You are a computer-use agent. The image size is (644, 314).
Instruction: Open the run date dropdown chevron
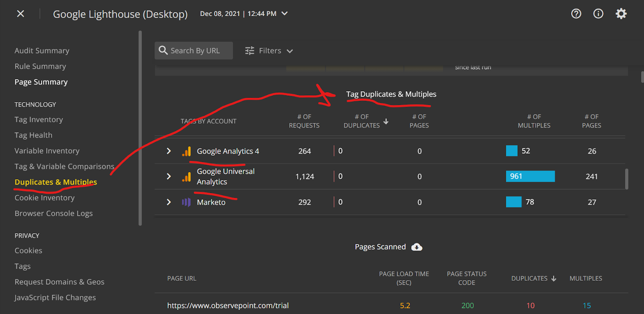[x=285, y=14]
